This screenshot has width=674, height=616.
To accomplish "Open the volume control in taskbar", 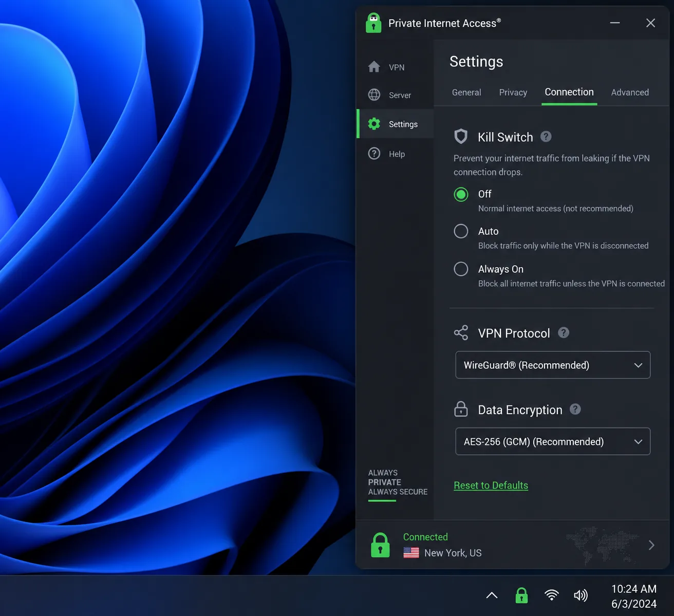I will pyautogui.click(x=581, y=595).
